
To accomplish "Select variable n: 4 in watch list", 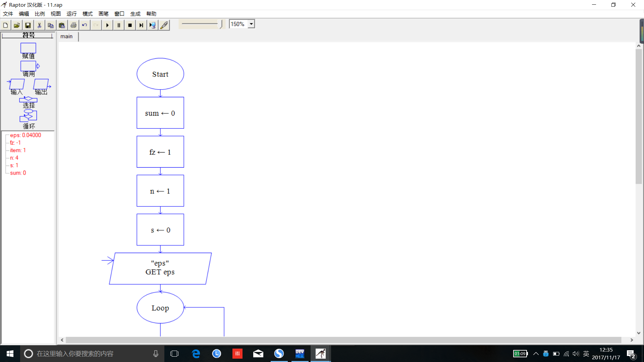I will click(x=14, y=158).
